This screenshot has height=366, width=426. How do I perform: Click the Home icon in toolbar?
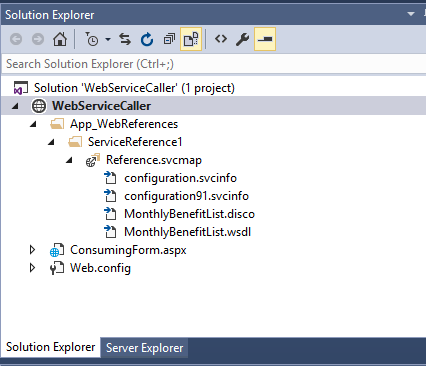point(60,39)
